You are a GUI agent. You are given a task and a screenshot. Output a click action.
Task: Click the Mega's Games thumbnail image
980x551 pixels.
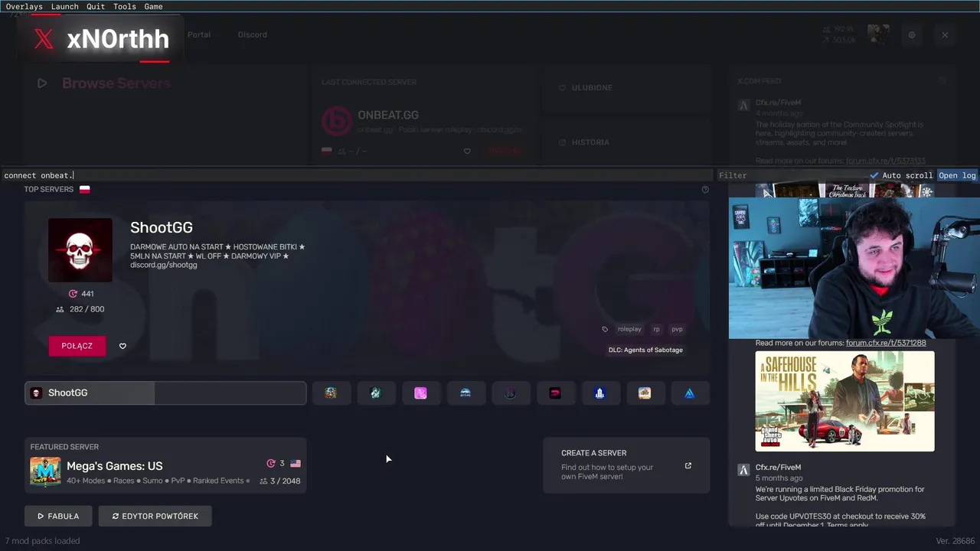(x=45, y=471)
